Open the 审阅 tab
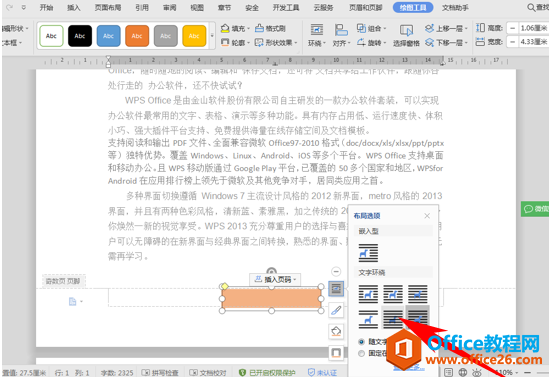Viewport: 549px width, 377px height. 169,7
